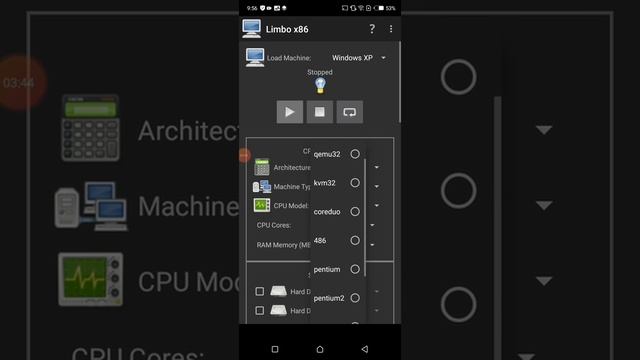
Task: Select the qemu32 CPU model
Action: pos(338,154)
